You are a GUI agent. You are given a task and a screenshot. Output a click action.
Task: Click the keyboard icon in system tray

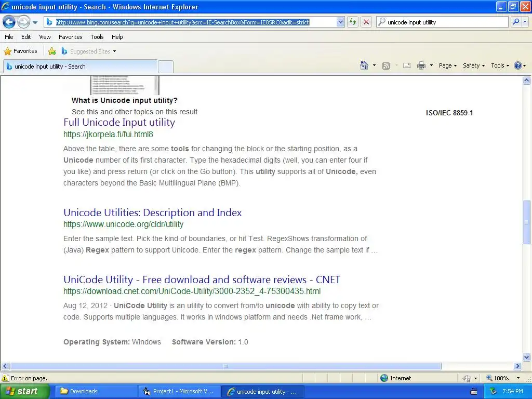[x=474, y=392]
